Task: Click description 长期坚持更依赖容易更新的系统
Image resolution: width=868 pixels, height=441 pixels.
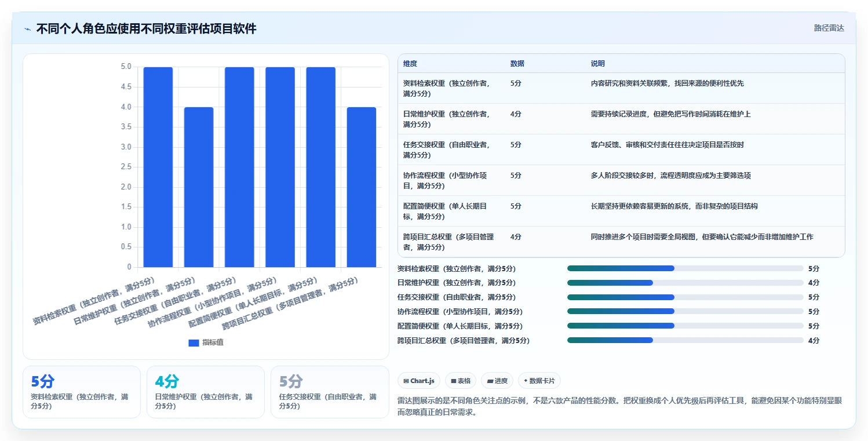Action: click(x=674, y=206)
